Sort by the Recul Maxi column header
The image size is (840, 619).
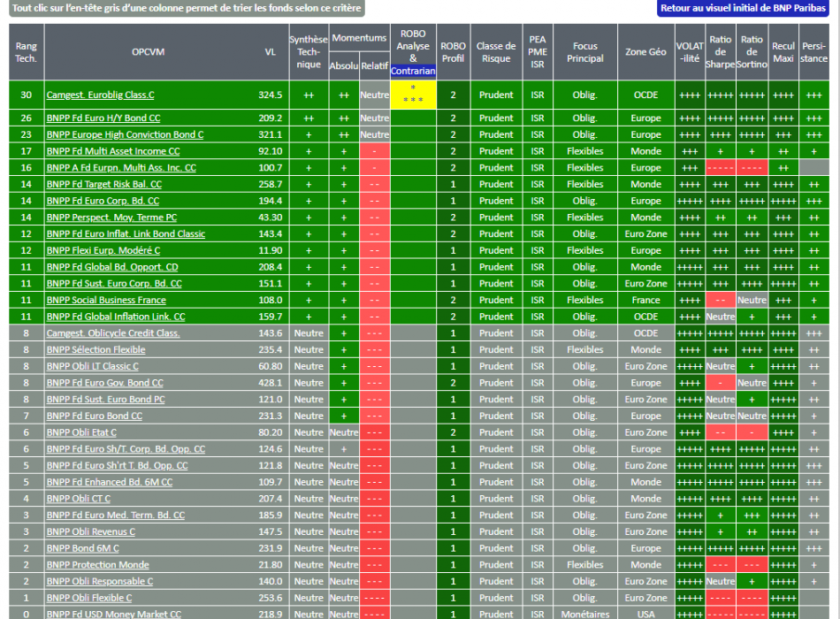[783, 52]
